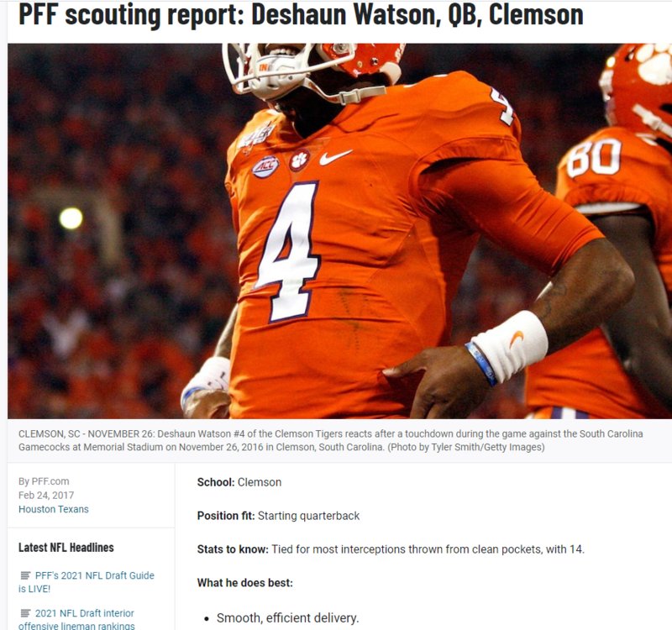
Task: Click the Smooth, efficient delivery bullet
Action: tap(287, 618)
